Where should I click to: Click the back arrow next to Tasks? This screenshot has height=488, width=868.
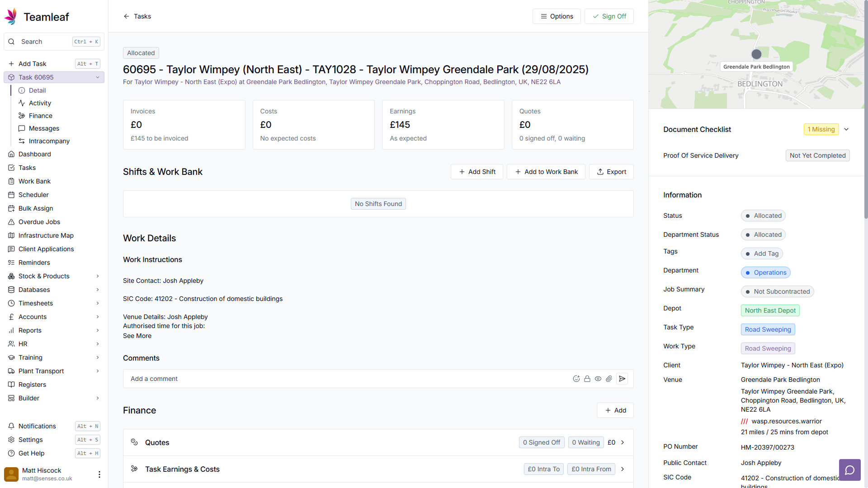[127, 16]
